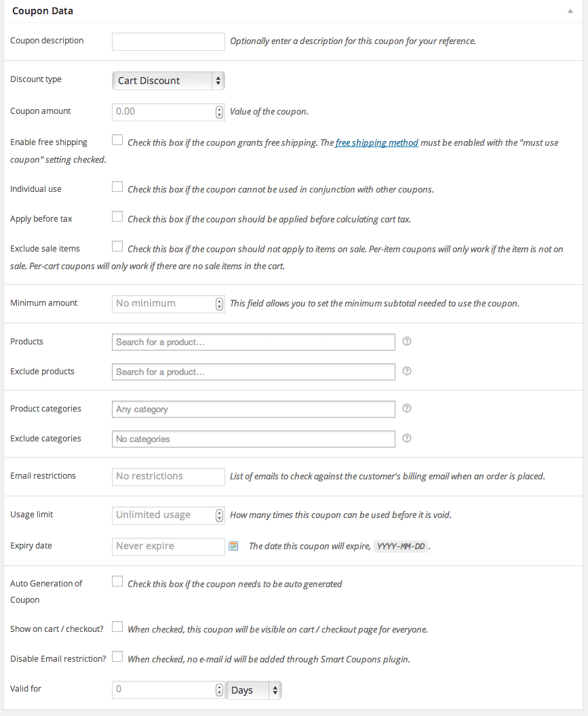Click the help icon beside Exclude categories
This screenshot has width=588, height=716.
coord(407,438)
